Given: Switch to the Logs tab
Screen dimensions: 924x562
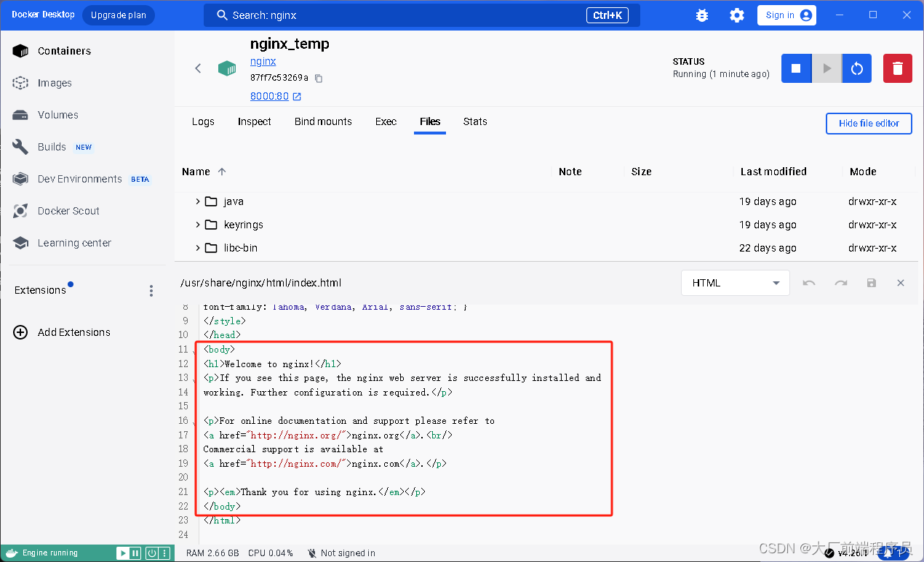Looking at the screenshot, I should point(203,121).
